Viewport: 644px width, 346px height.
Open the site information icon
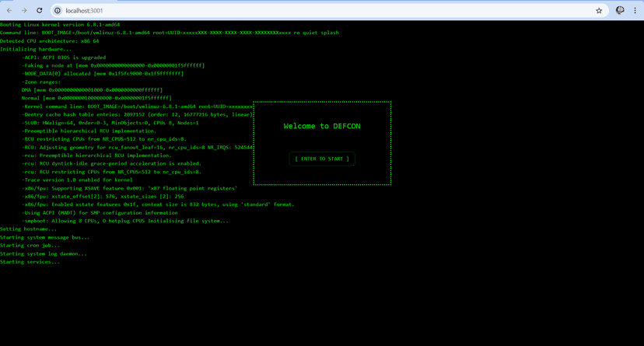pos(58,11)
